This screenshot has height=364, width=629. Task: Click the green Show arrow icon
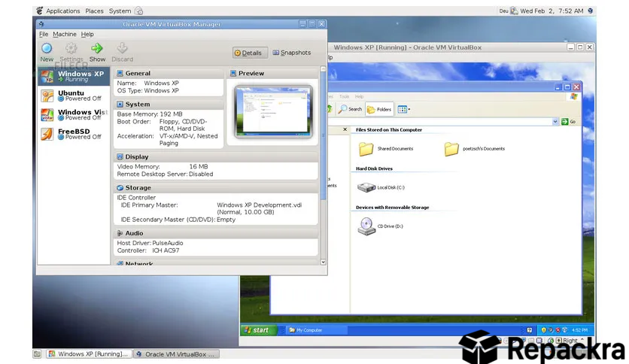pos(96,48)
